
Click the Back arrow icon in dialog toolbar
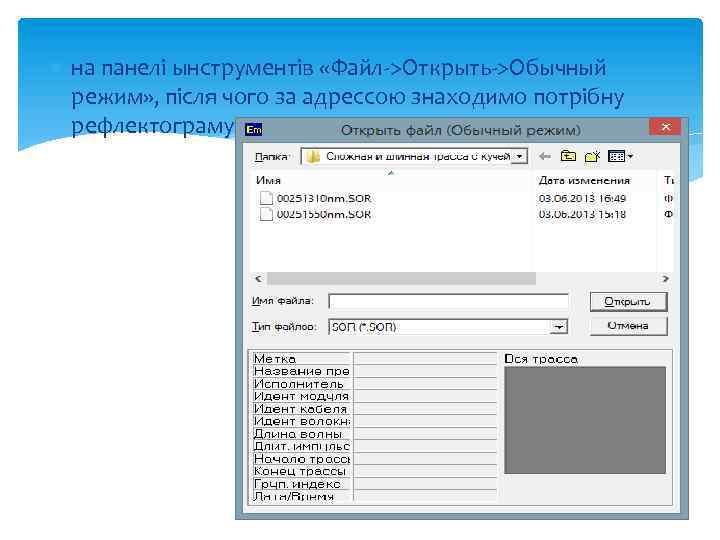[545, 157]
